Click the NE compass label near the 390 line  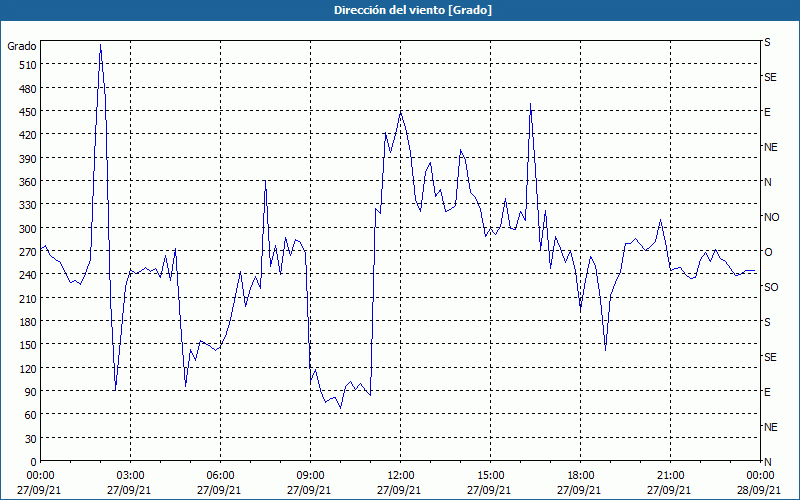coord(771,147)
